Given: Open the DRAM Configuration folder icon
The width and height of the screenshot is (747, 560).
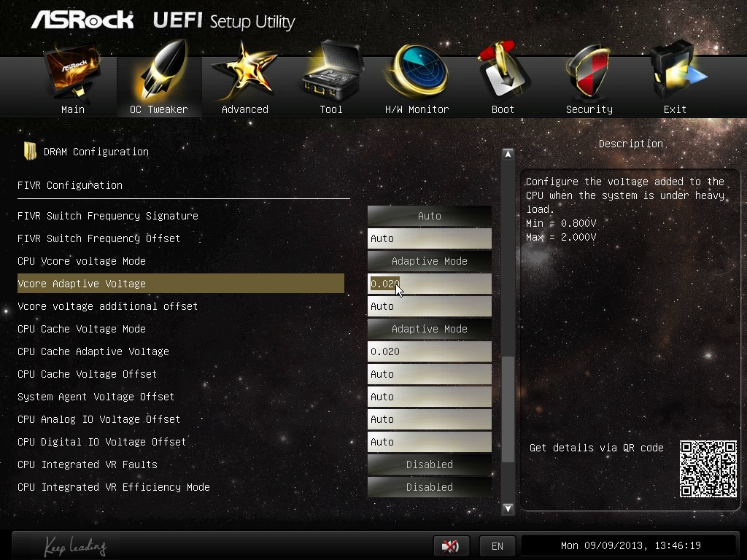Looking at the screenshot, I should coord(30,152).
